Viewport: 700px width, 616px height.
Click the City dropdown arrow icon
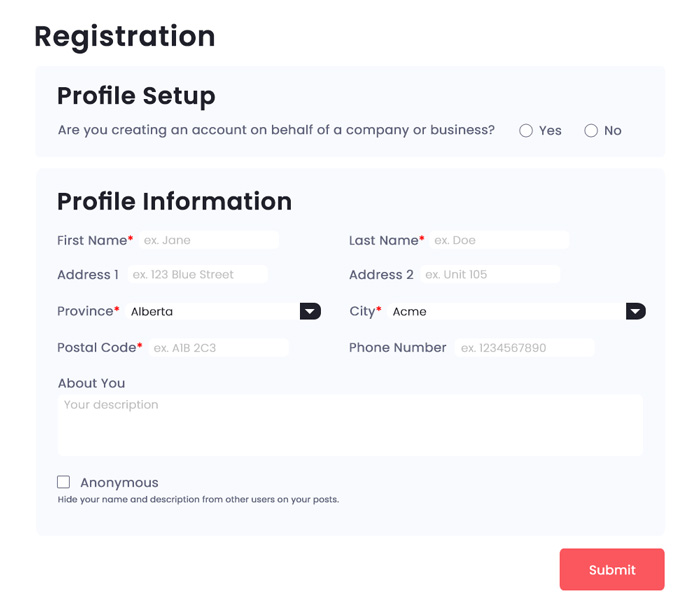point(636,311)
